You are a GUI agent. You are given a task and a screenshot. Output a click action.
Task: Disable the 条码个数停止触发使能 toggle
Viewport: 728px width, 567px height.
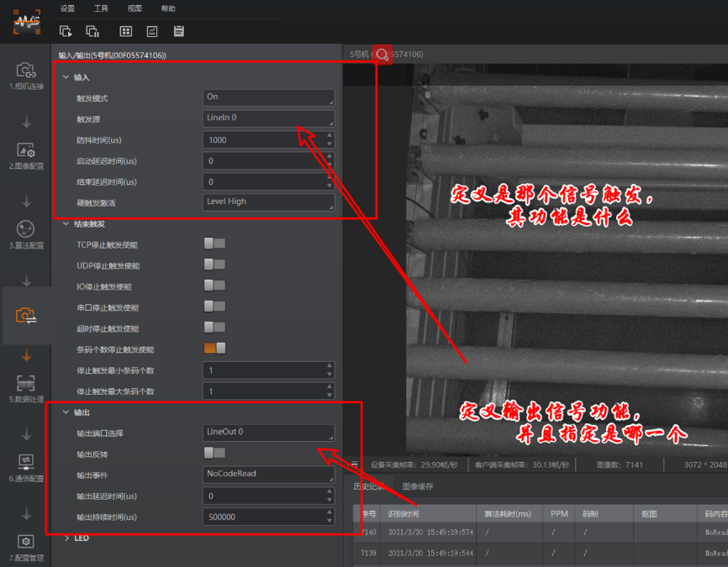(214, 349)
